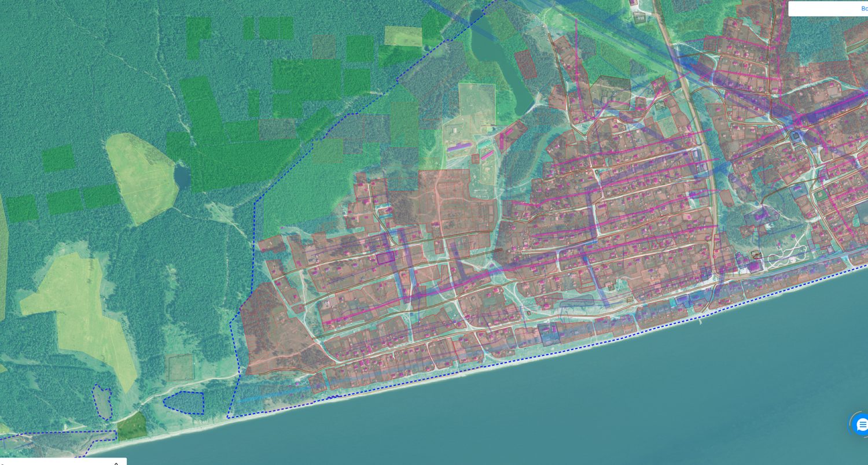Click the blue "Во" link in the white box

pyautogui.click(x=865, y=9)
